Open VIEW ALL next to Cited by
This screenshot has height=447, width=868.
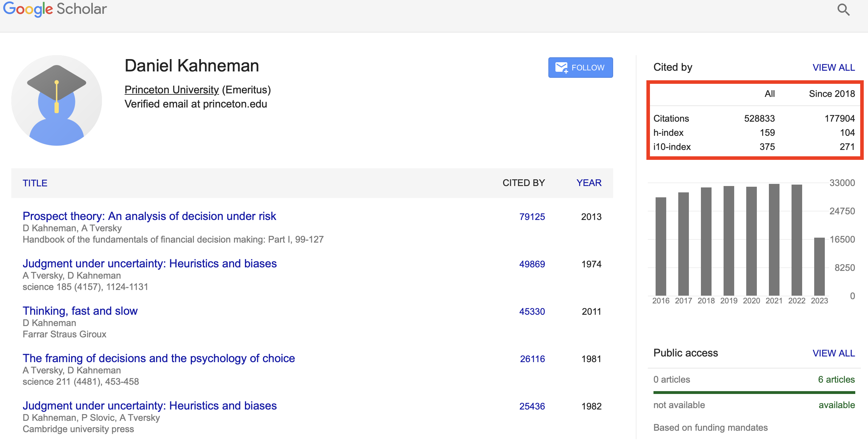coord(834,67)
